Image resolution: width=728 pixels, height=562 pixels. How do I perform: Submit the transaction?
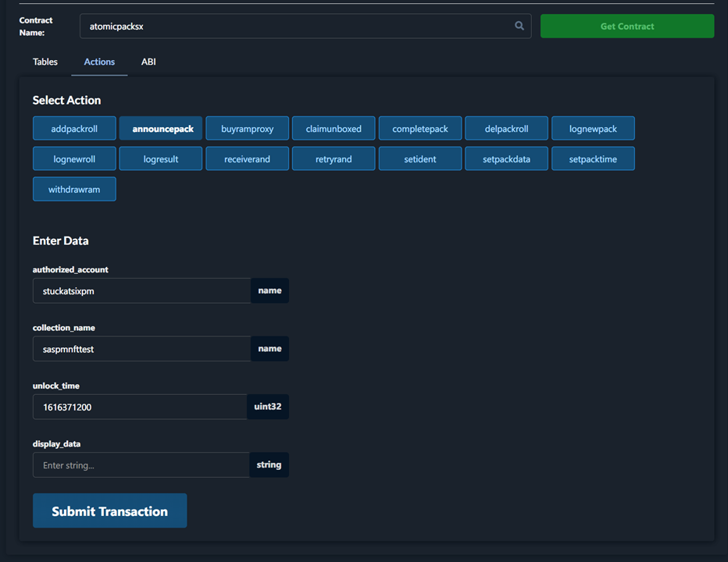pos(109,510)
